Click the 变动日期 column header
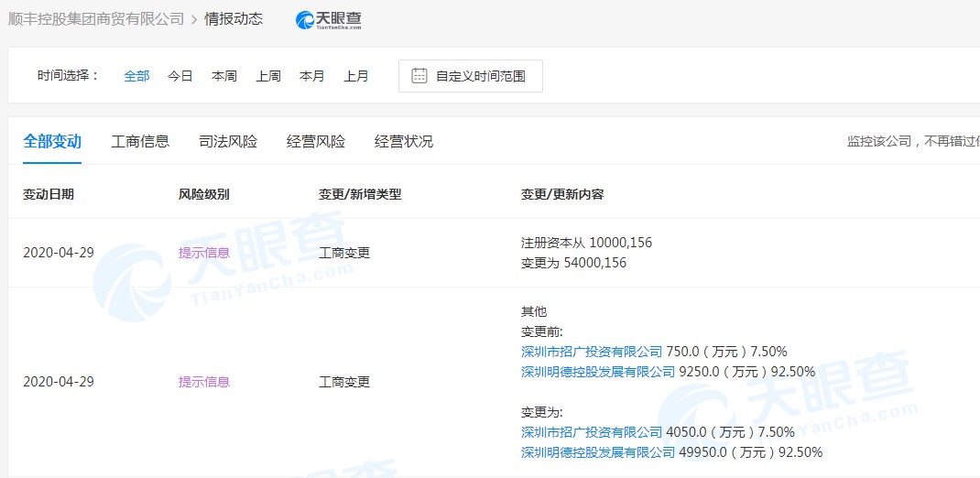Image resolution: width=980 pixels, height=478 pixels. click(x=49, y=194)
